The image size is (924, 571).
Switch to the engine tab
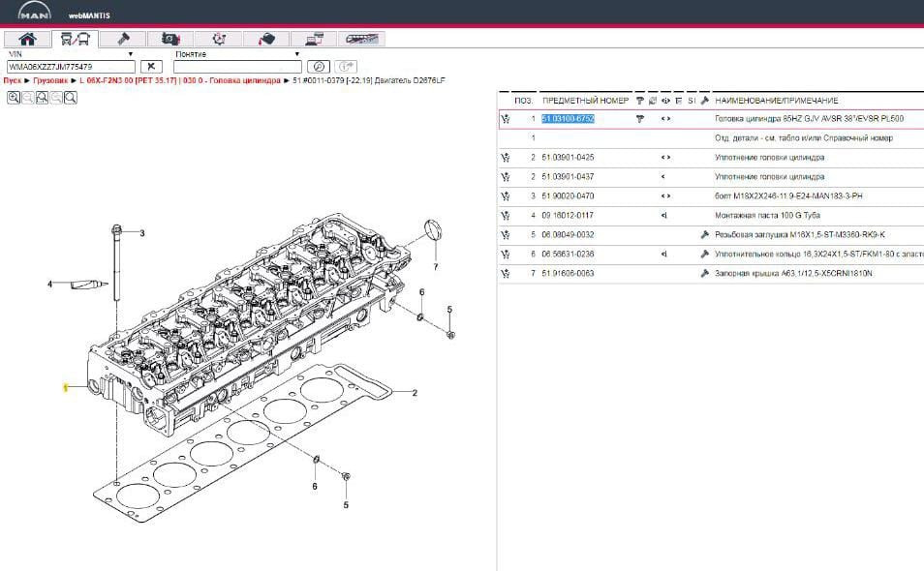click(170, 39)
